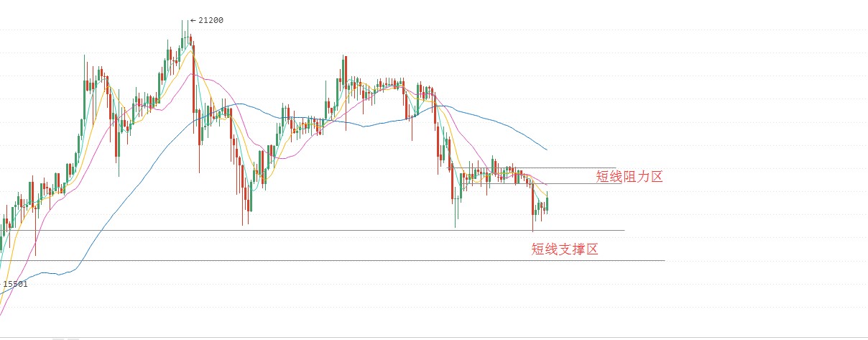Screen dimensions: 868x340
Task: Click the 15501 low price label
Action: pos(15,284)
